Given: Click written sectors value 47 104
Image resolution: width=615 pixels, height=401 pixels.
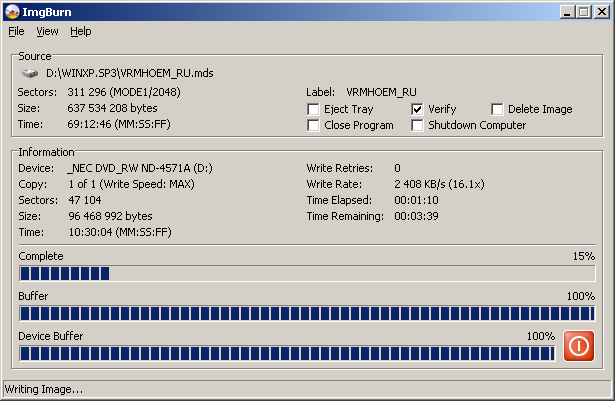Looking at the screenshot, I should pyautogui.click(x=85, y=200).
